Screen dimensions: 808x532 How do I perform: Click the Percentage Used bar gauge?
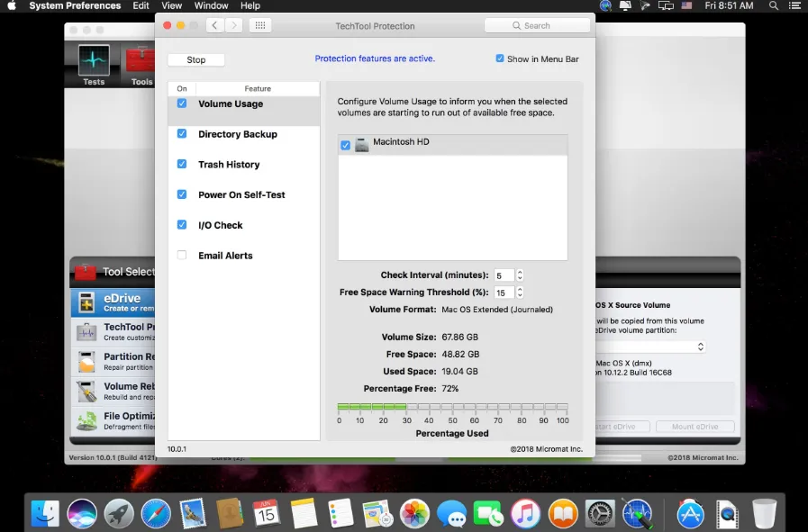452,407
